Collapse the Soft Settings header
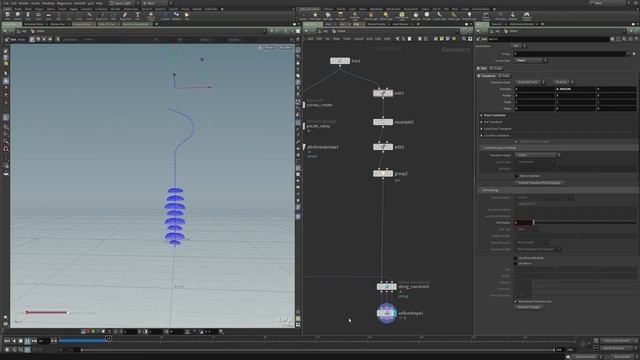Viewport: 640px width, 360px height. click(558, 190)
